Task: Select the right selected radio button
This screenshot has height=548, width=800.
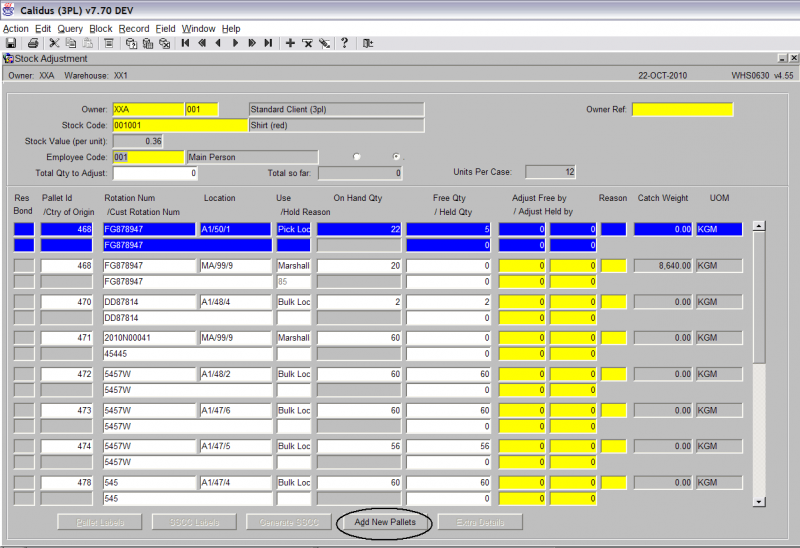Action: click(x=396, y=157)
